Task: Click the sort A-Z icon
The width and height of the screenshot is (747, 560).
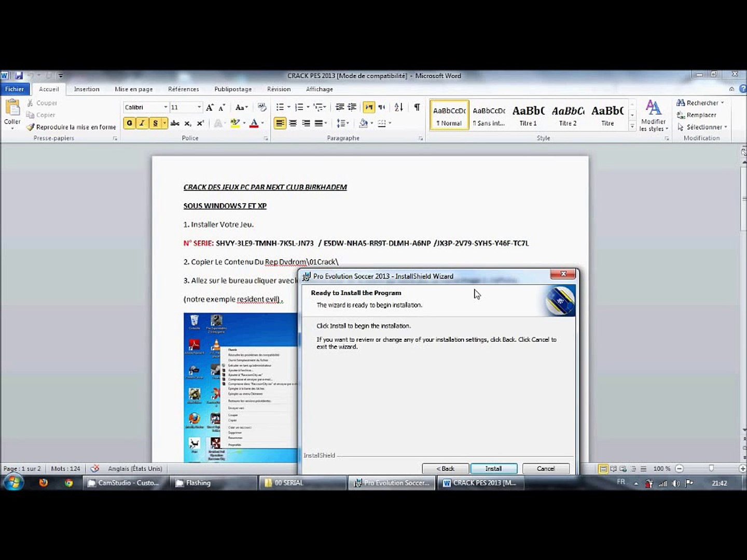Action: 398,107
